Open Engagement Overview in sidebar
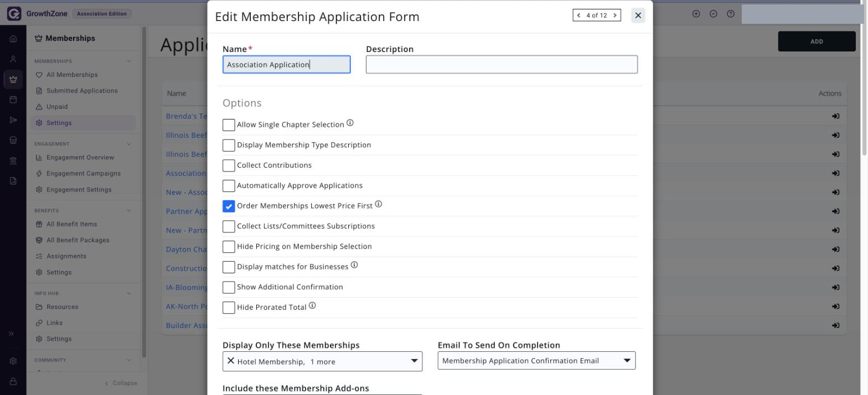Screen dimensions: 868x395 point(80,158)
